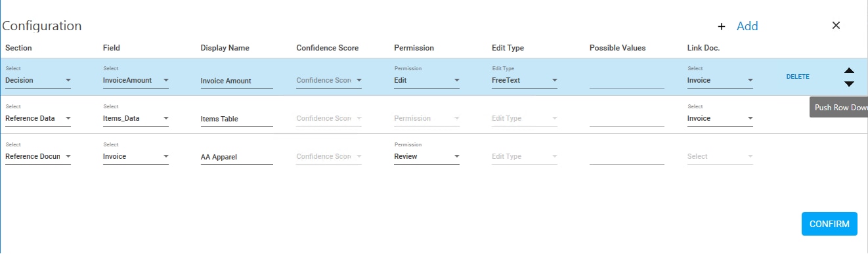Open the Items_Data field dropdown
The height and width of the screenshot is (254, 868).
[x=136, y=118]
